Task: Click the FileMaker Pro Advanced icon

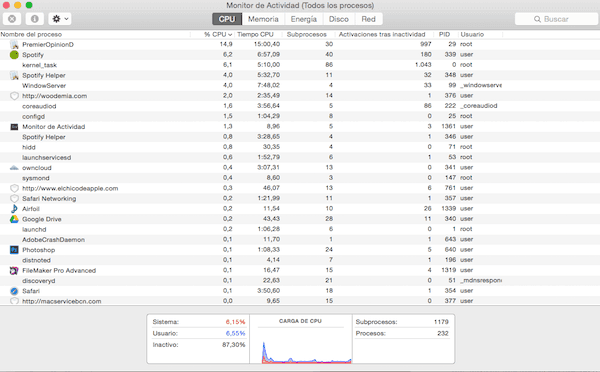Action: click(14, 271)
